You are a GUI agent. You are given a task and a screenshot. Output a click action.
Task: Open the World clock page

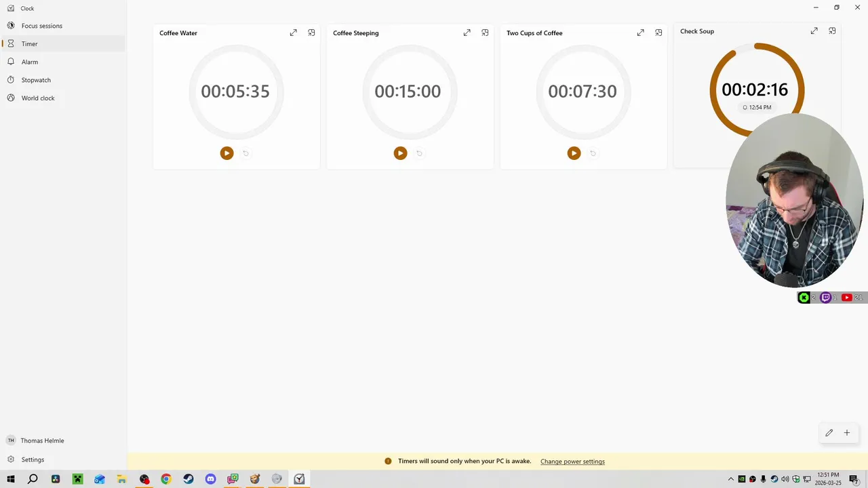(x=63, y=98)
